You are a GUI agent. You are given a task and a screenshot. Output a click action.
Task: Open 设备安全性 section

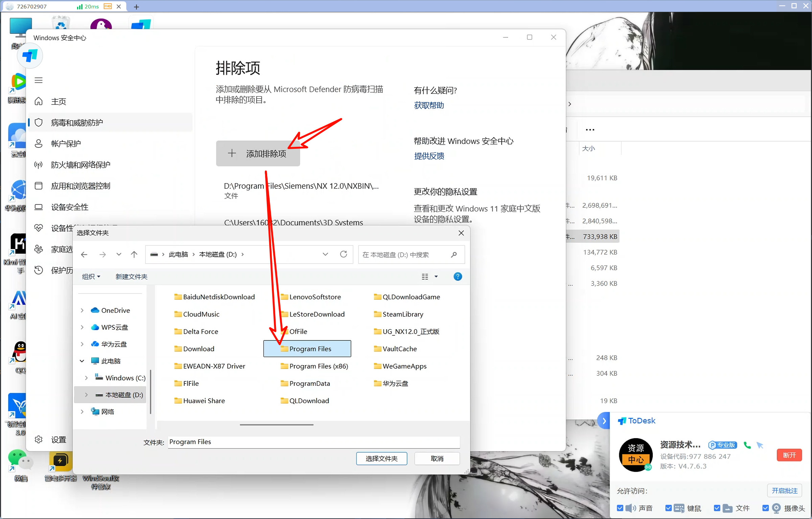69,207
